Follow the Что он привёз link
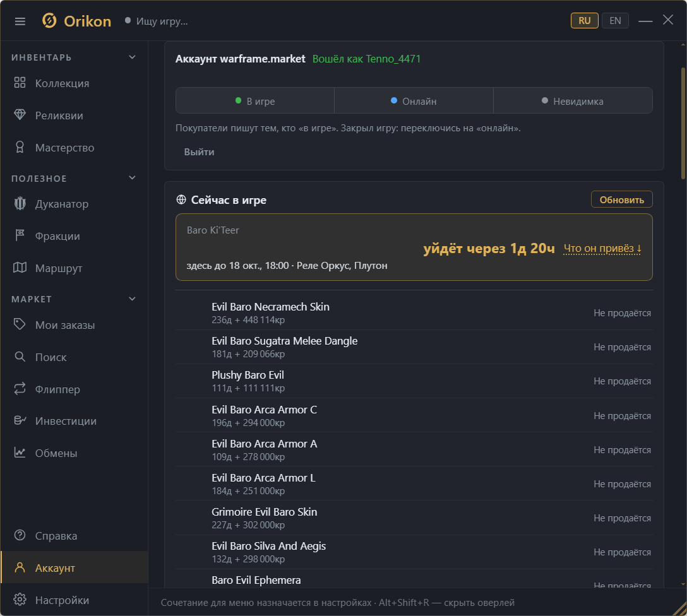The height and width of the screenshot is (616, 687). pyautogui.click(x=602, y=249)
